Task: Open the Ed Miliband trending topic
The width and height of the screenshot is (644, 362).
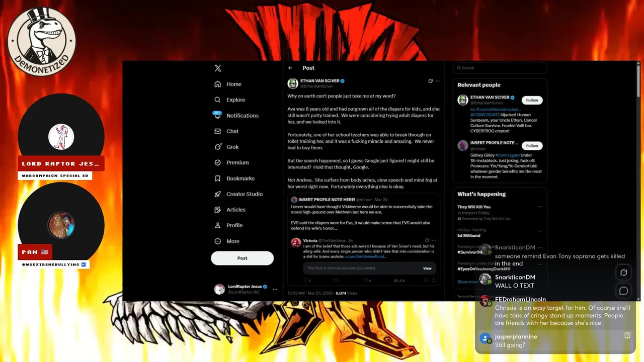Action: (469, 235)
